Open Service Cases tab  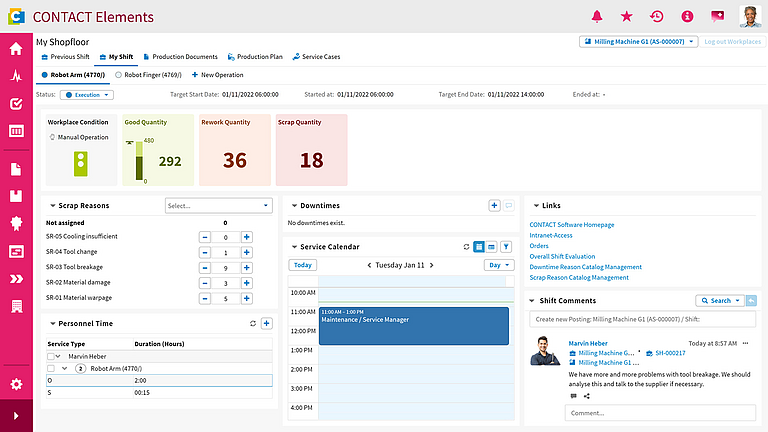(316, 57)
